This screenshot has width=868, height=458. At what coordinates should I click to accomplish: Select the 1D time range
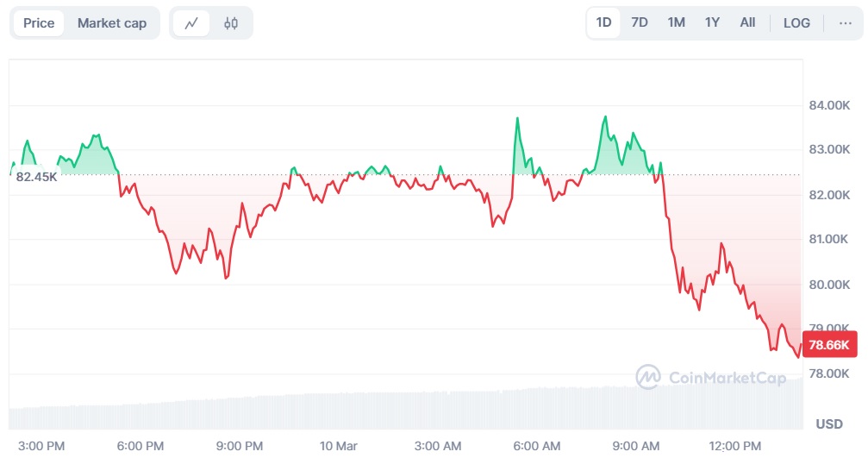[603, 22]
